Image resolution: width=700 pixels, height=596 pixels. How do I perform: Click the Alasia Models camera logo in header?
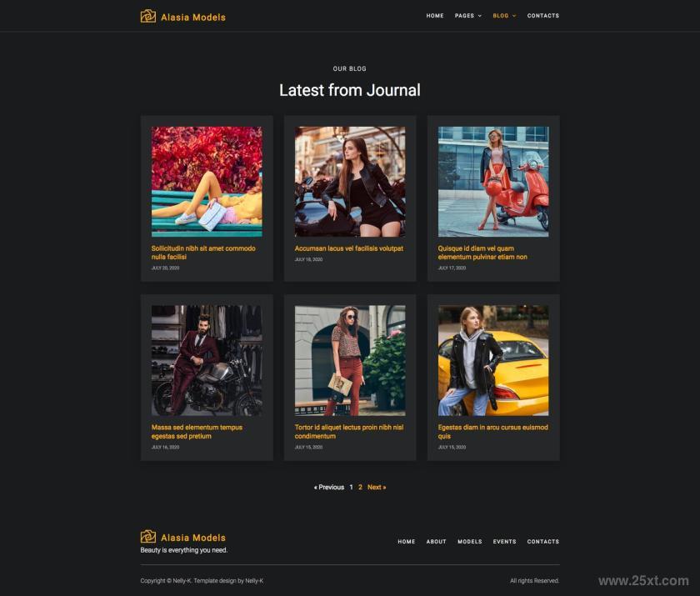(x=148, y=17)
